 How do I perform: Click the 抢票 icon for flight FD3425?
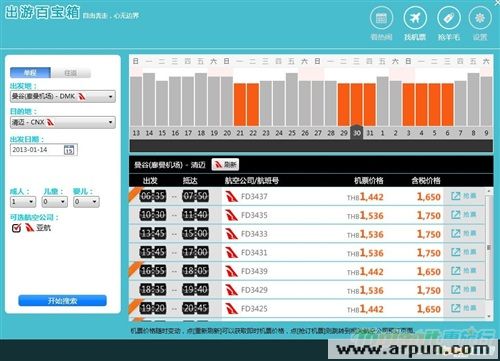[x=464, y=308]
